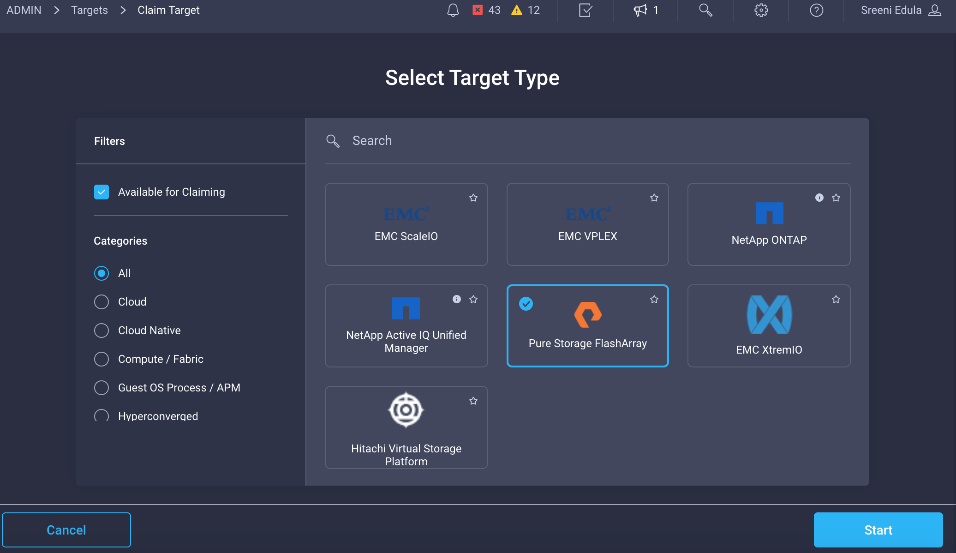Pick the EMC XtremIO target card
956x553 pixels.
click(769, 326)
